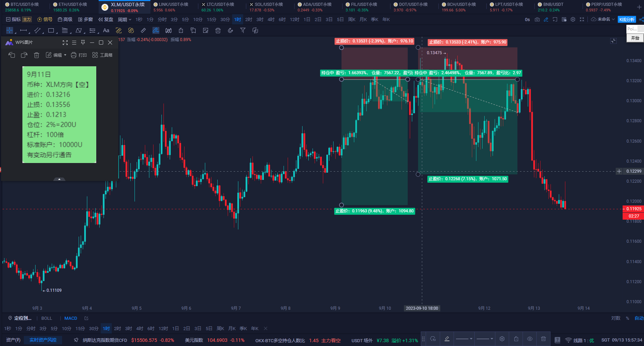
Task: Select the rectangle shape tool
Action: click(x=51, y=30)
